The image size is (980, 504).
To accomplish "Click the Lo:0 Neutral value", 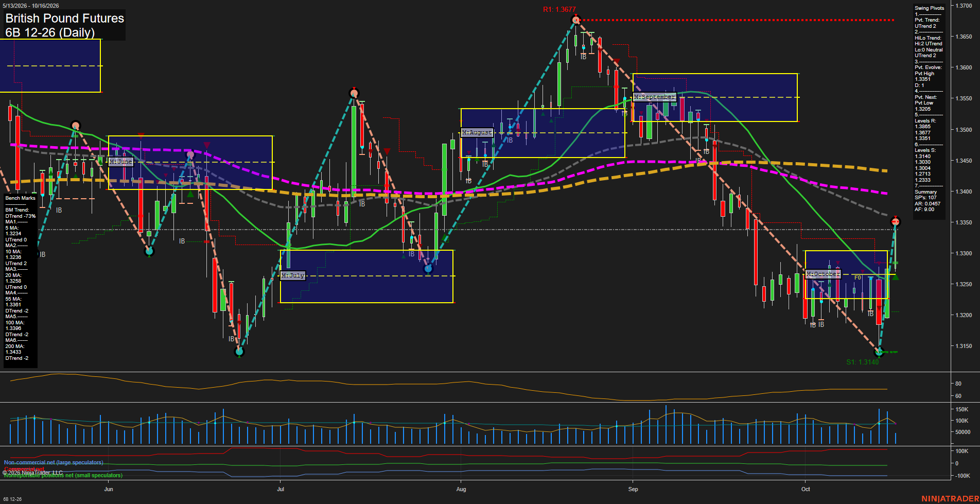I will coord(929,50).
